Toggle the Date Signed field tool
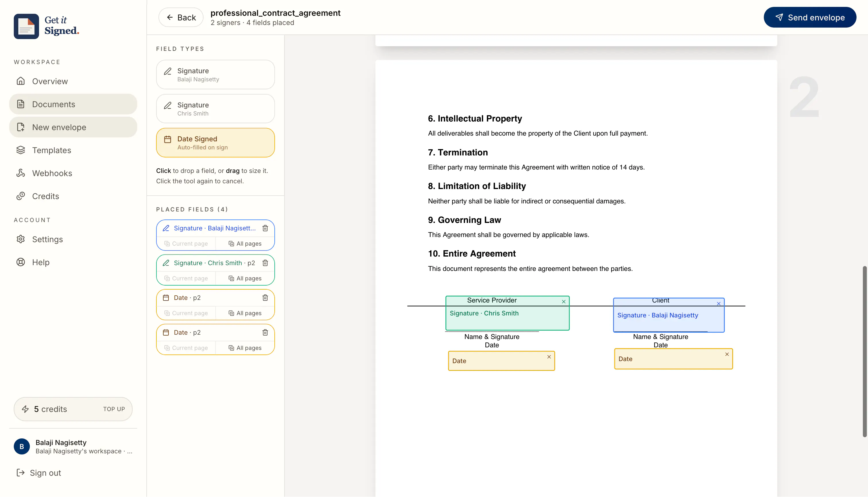Screen dimensions: 868x497 click(x=215, y=143)
